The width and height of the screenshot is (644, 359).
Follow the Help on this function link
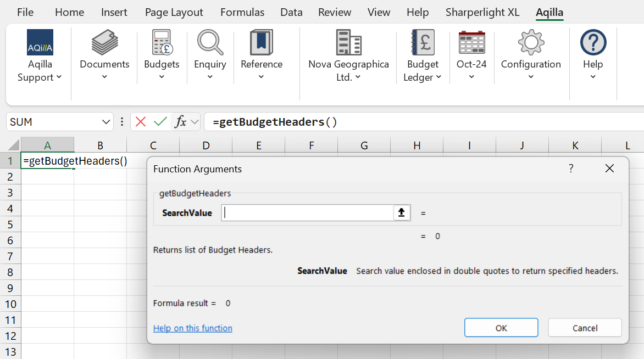[192, 328]
